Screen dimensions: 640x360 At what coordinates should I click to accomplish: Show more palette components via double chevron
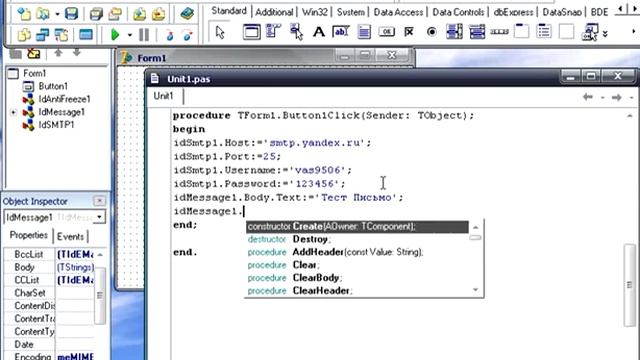tap(605, 33)
